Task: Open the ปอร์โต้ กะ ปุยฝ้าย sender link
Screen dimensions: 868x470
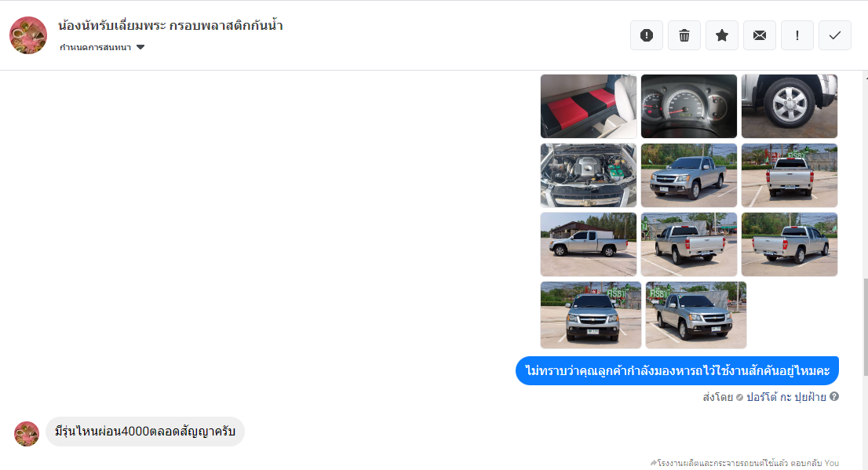Action: [786, 397]
